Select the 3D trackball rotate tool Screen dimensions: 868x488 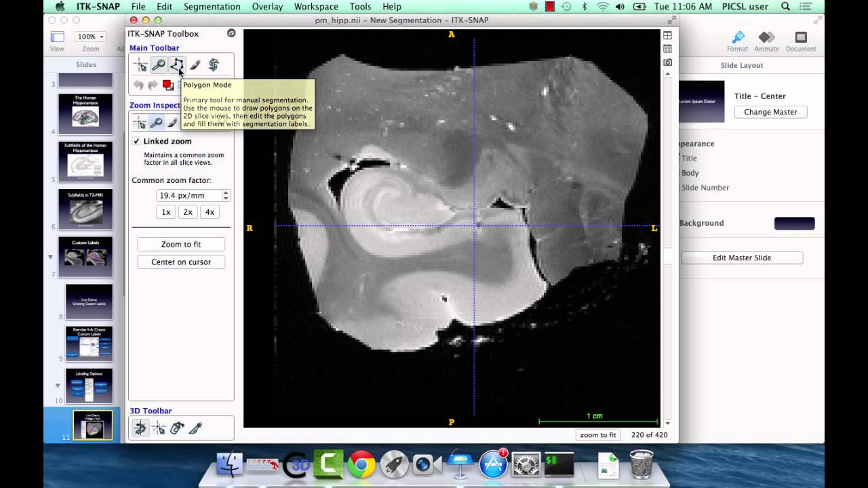click(140, 428)
